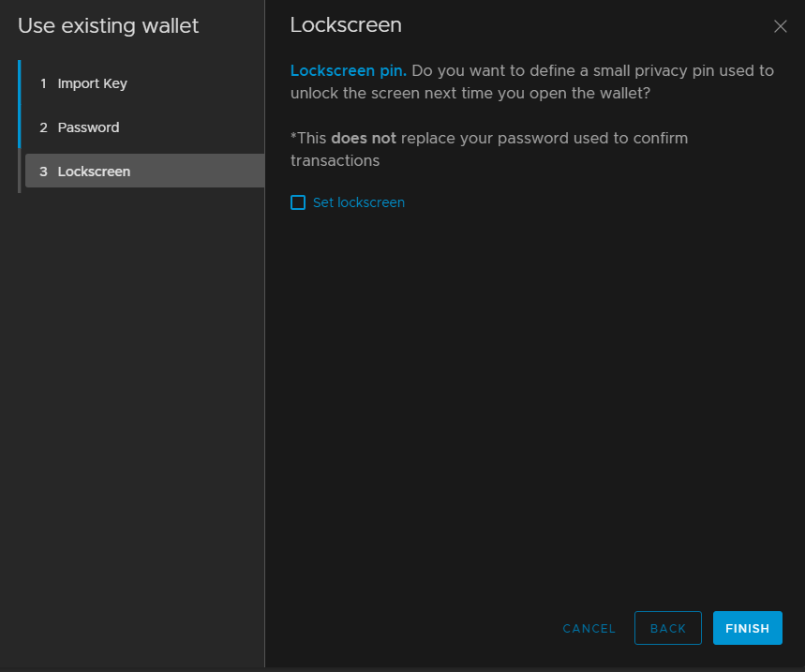Click the blue 'Lockscreen pin.' text
This screenshot has height=672, width=805.
coord(349,70)
